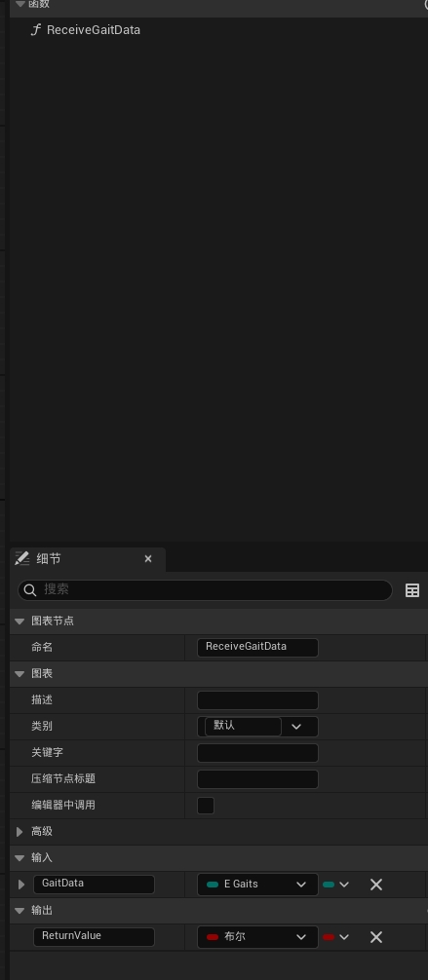Click the 搜索 search field
The image size is (428, 980).
point(206,590)
